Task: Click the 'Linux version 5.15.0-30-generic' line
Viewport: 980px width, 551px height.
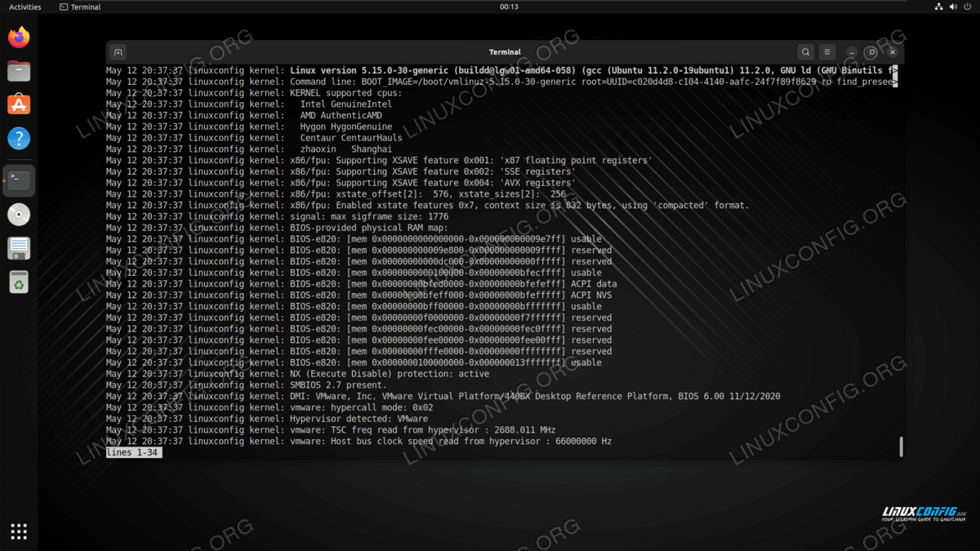Action: [501, 71]
